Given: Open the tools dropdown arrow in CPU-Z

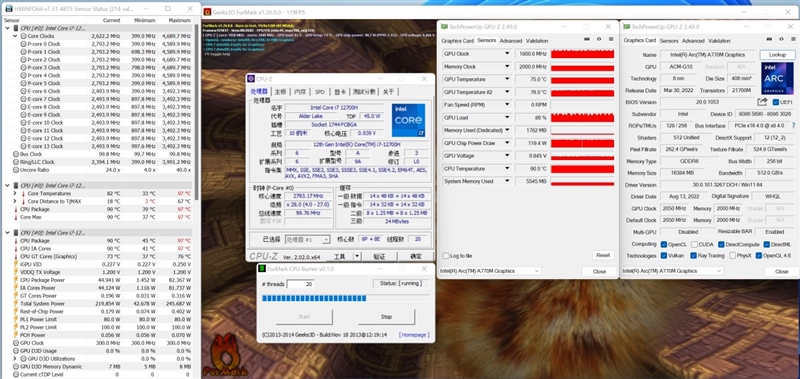Looking at the screenshot, I should click(357, 256).
